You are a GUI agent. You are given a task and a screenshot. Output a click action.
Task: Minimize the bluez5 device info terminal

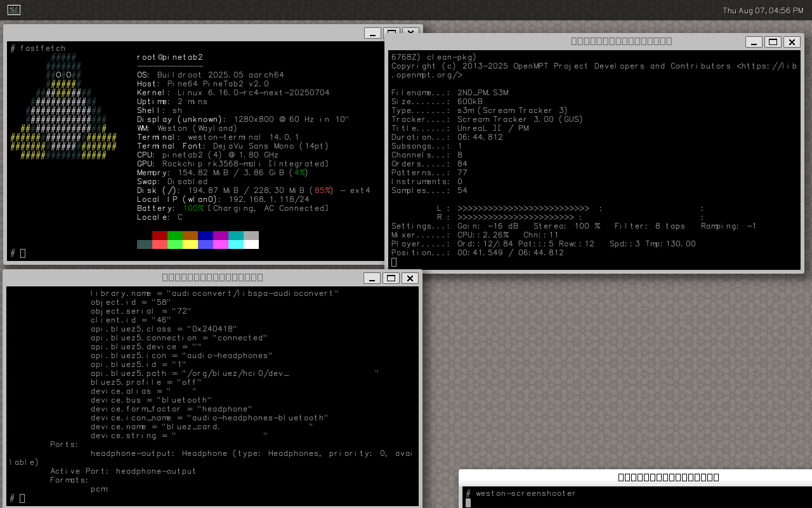pyautogui.click(x=372, y=278)
